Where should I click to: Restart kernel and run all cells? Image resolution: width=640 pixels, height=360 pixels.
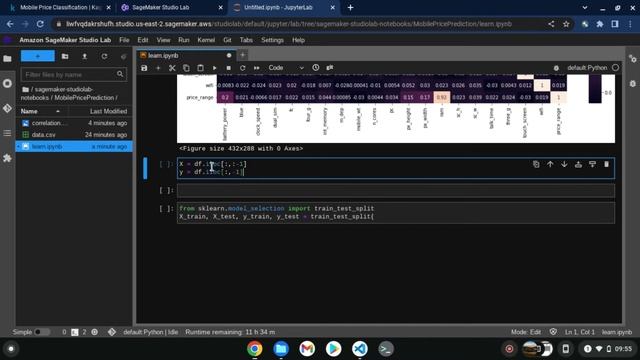[x=257, y=68]
